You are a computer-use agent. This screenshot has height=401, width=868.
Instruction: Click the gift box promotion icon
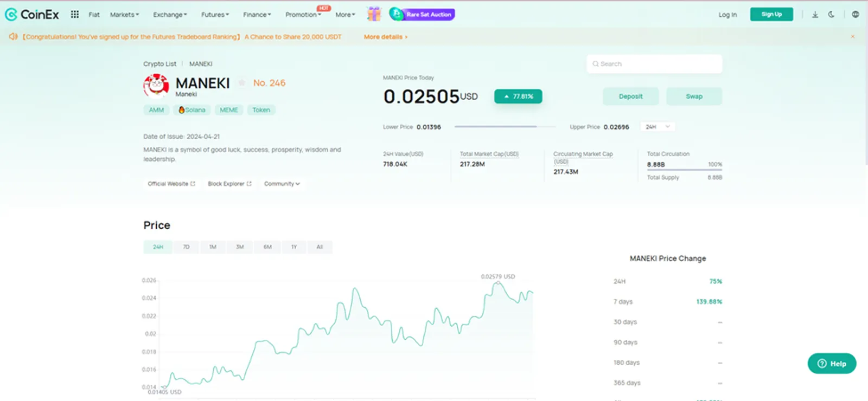tap(374, 14)
